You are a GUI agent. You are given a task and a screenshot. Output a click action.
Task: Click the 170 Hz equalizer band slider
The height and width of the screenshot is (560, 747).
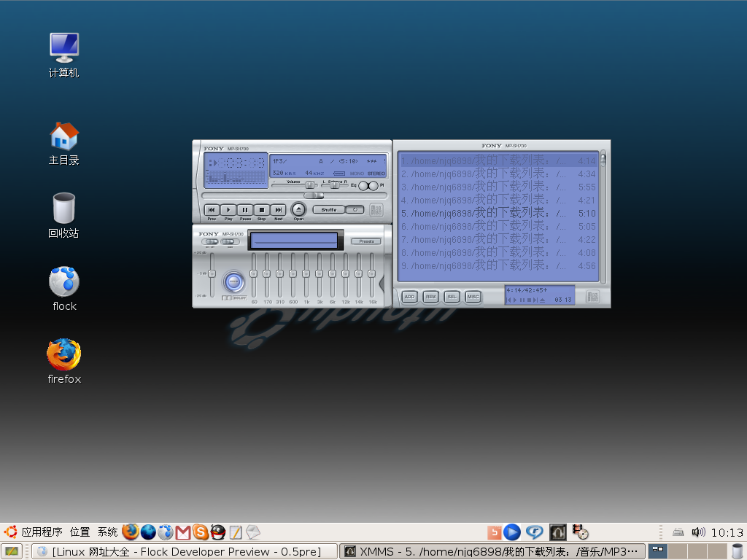(267, 274)
